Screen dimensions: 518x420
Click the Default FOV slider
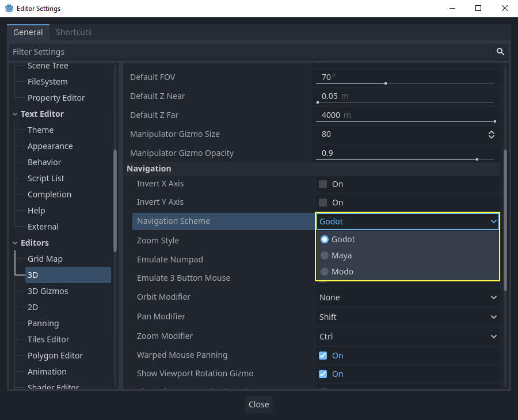[405, 83]
